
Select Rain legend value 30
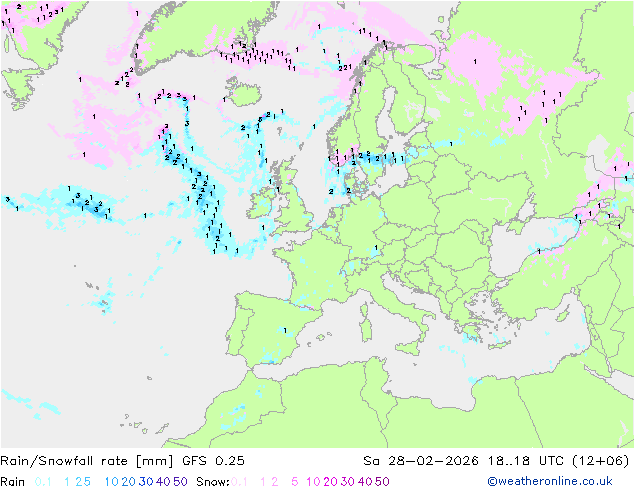146,482
